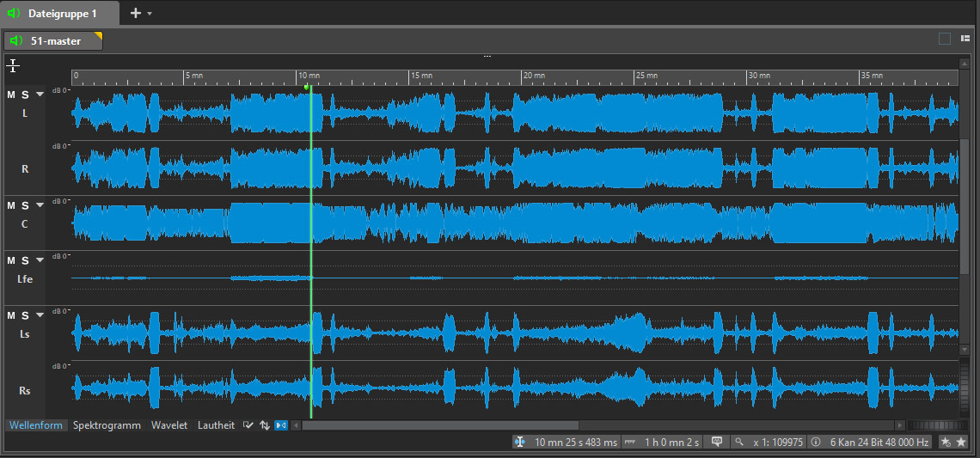980x458 pixels.
Task: Click the star icon at the status bar's far right
Action: (x=960, y=443)
